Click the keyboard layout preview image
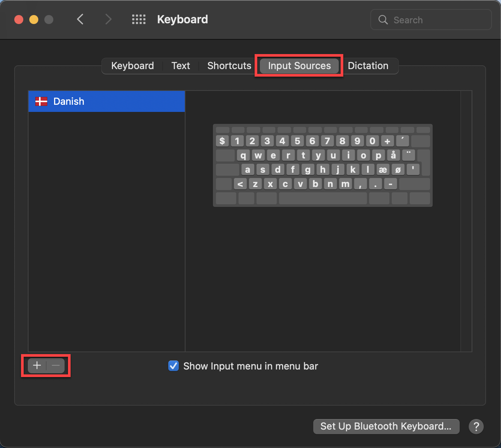Image resolution: width=501 pixels, height=448 pixels. click(x=323, y=165)
